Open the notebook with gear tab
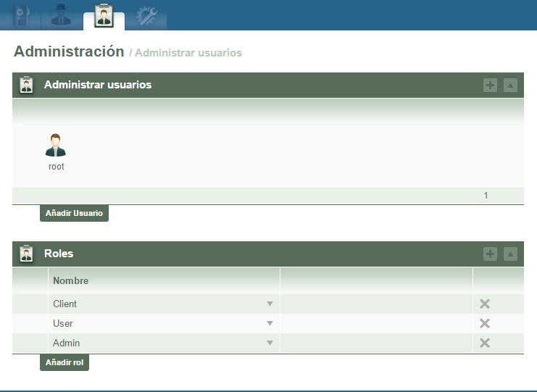Screen dimensions: 537x392 pyautogui.click(x=20, y=14)
